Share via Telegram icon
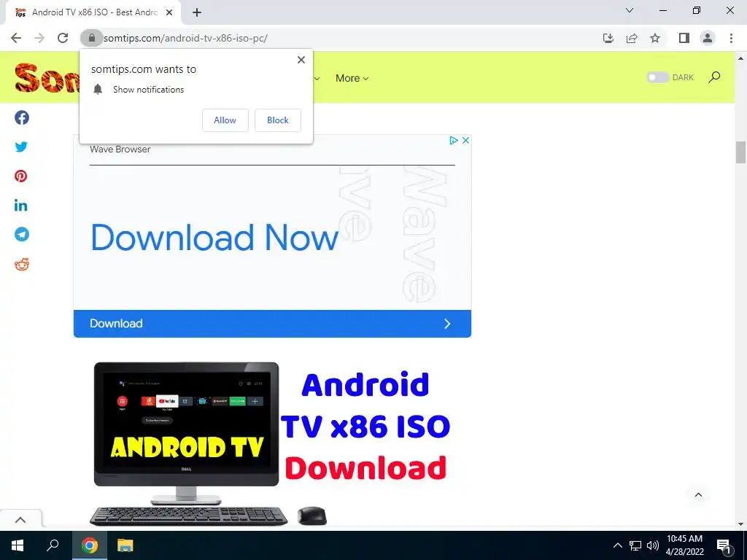Screen dimensions: 747x560 21,234
